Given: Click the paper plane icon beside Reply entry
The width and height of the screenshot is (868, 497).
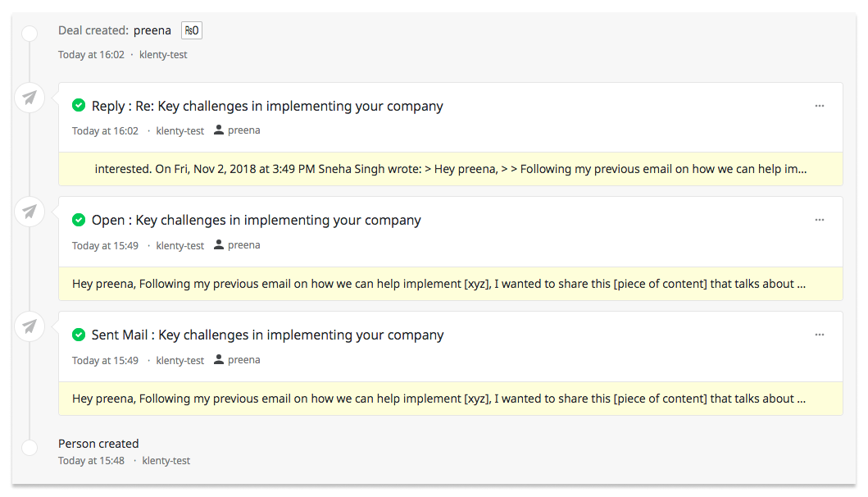Looking at the screenshot, I should (30, 98).
